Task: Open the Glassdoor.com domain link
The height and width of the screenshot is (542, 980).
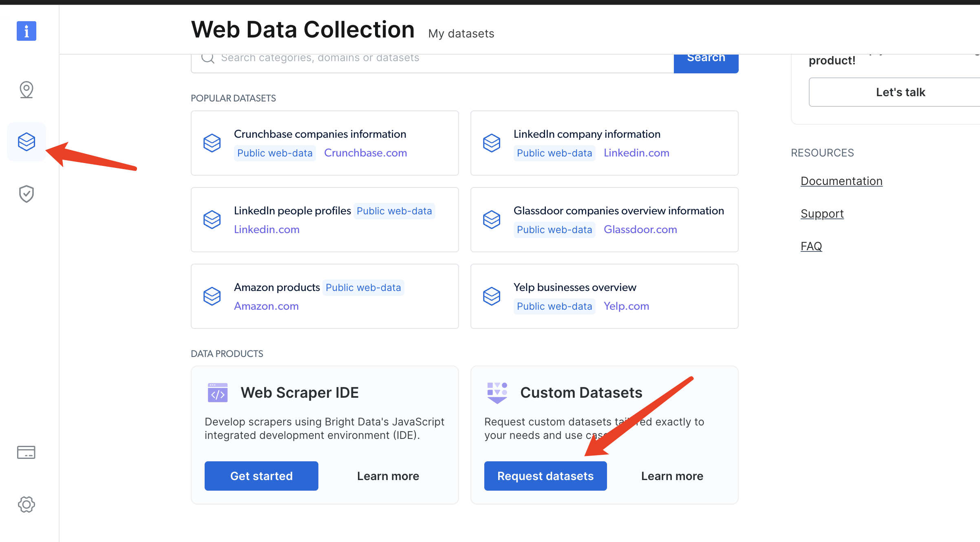Action: 640,229
